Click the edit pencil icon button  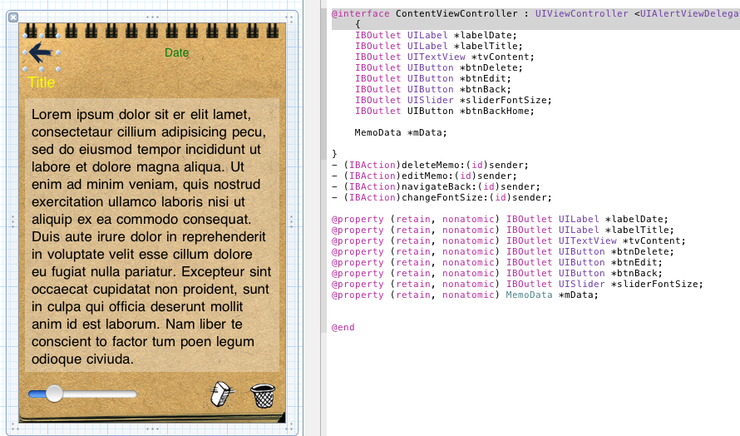click(222, 394)
